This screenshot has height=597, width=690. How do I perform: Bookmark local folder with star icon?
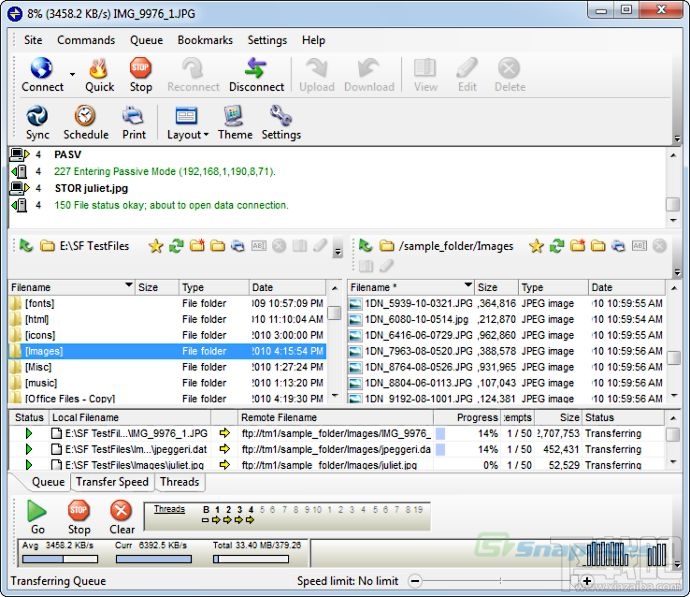pyautogui.click(x=156, y=246)
